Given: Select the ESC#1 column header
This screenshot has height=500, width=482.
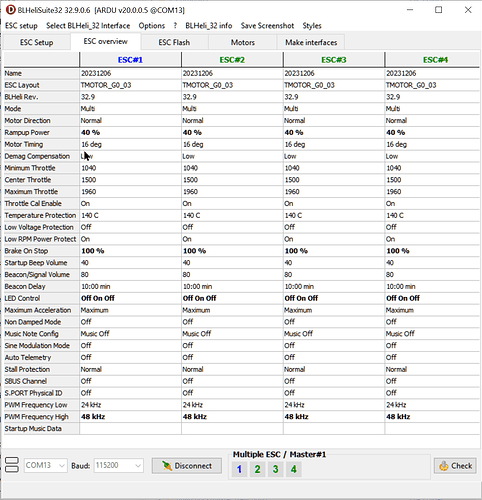Looking at the screenshot, I should (130, 60).
